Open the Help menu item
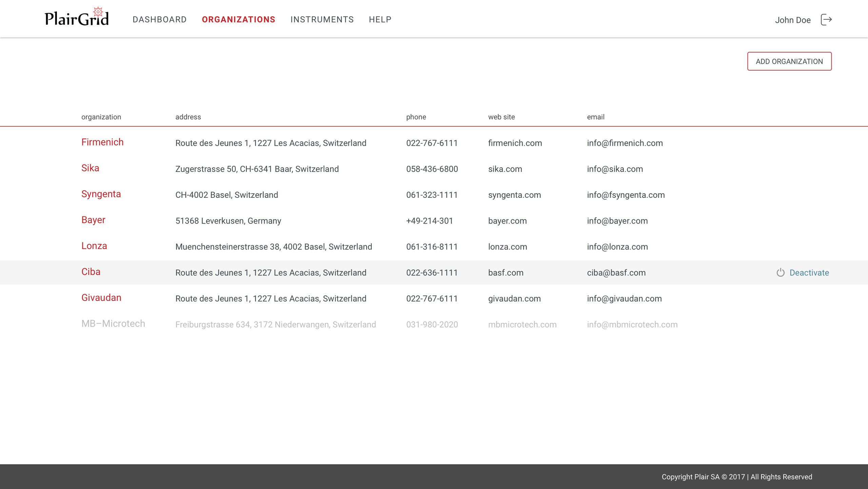The image size is (868, 489). (x=380, y=20)
